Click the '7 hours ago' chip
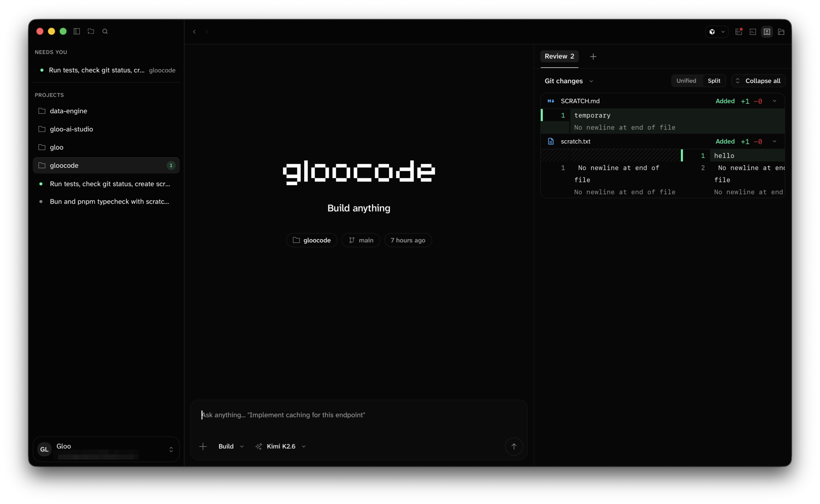The image size is (820, 504). [x=408, y=240]
